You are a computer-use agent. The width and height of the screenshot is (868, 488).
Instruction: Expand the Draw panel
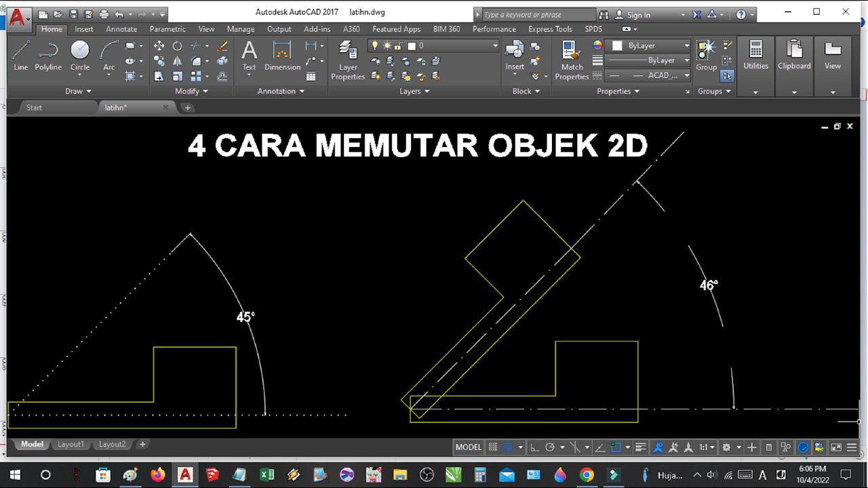[78, 91]
